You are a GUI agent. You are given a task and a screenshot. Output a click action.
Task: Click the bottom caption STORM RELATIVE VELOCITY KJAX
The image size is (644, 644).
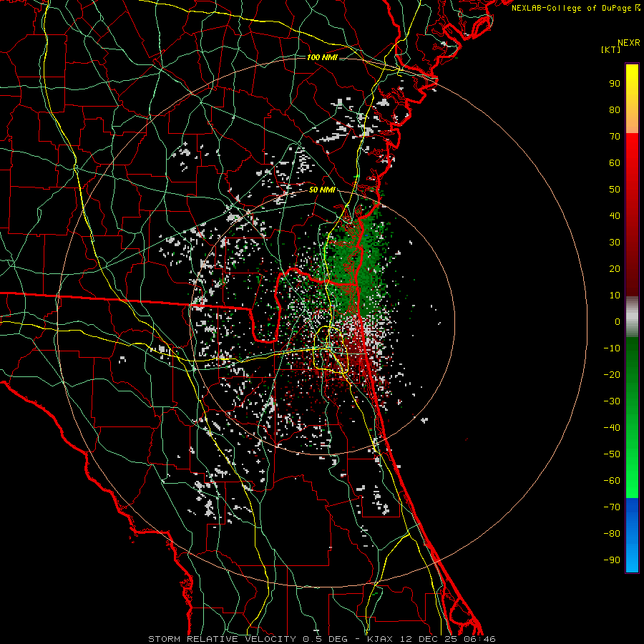click(x=322, y=639)
